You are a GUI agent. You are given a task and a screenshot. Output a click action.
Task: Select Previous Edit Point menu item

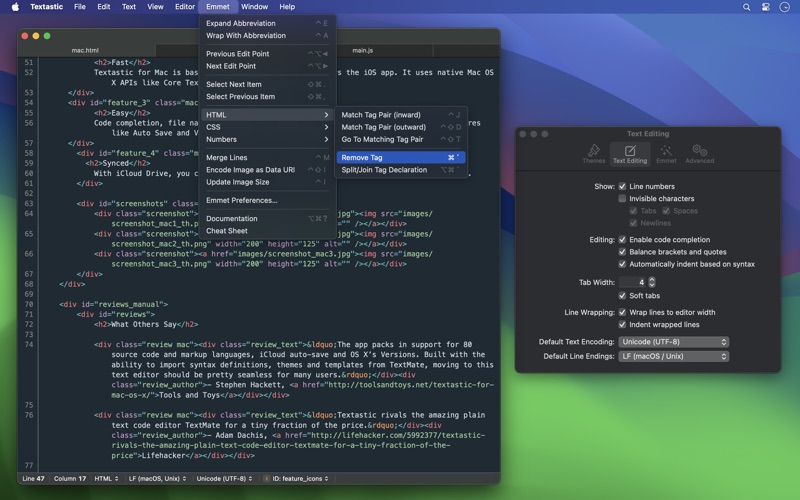point(267,54)
